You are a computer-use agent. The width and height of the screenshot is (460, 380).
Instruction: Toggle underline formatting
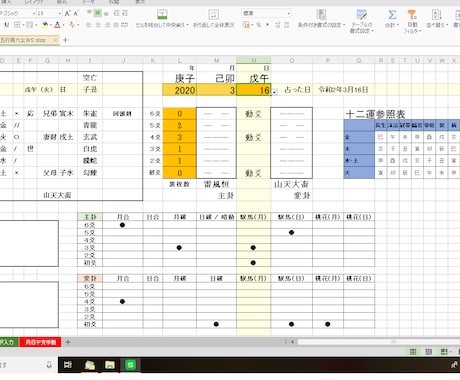tap(7, 25)
